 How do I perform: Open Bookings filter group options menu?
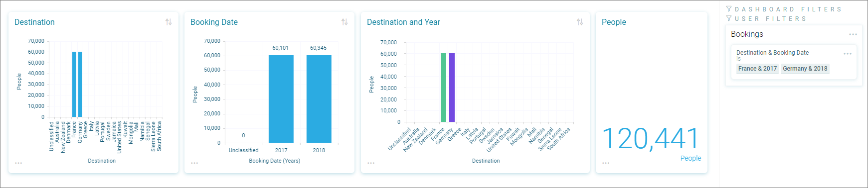pos(853,34)
